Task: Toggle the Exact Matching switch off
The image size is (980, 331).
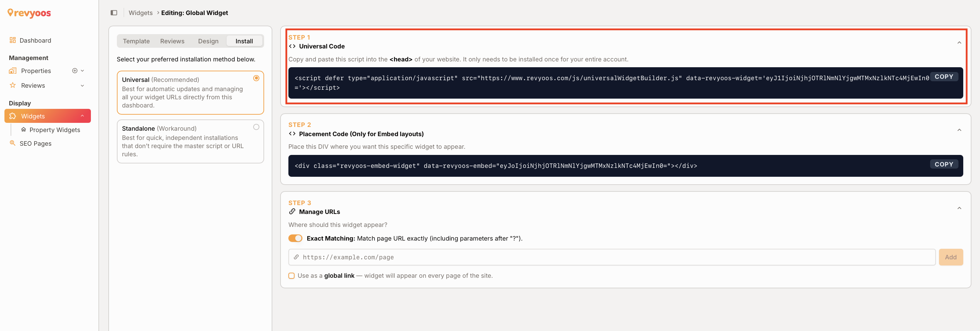Action: pos(295,238)
